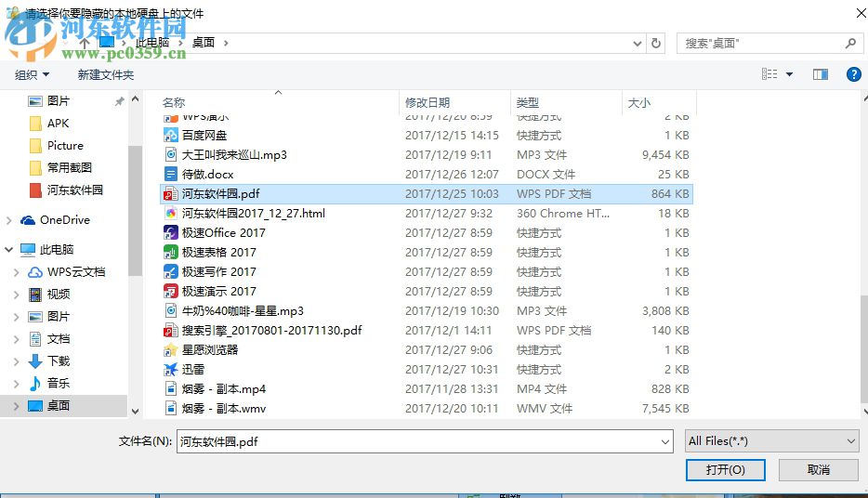Click the 星愿浏览器 shortcut icon
Viewport: 868px width, 498px height.
(170, 349)
